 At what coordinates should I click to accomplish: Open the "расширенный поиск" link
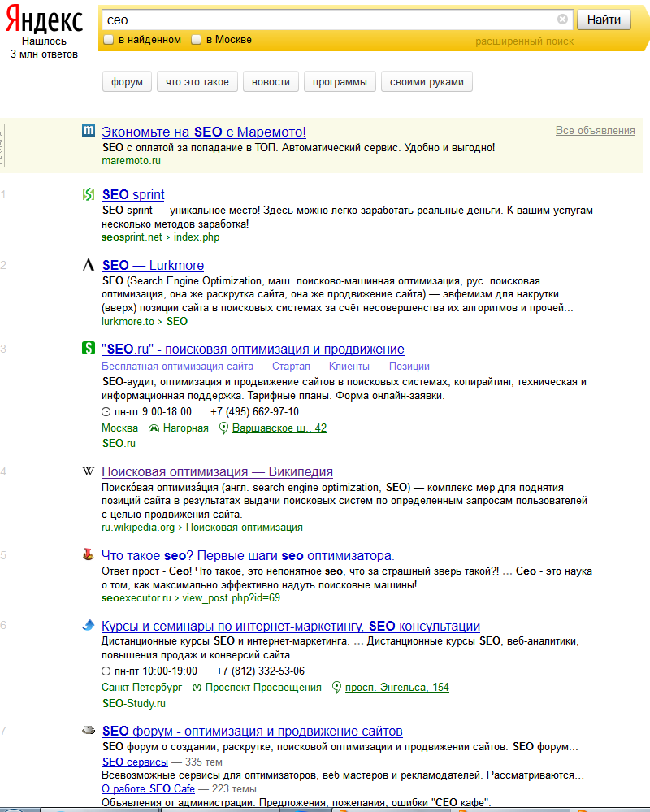524,41
